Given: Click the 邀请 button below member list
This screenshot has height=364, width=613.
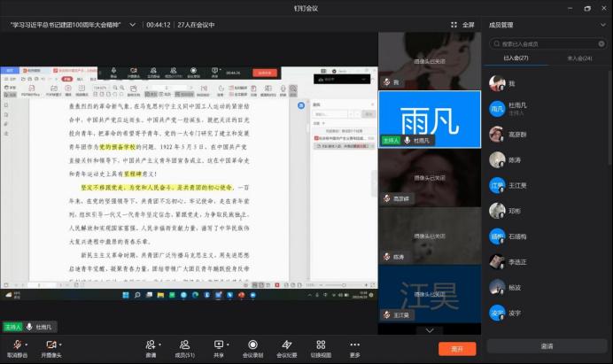Looking at the screenshot, I should point(547,346).
